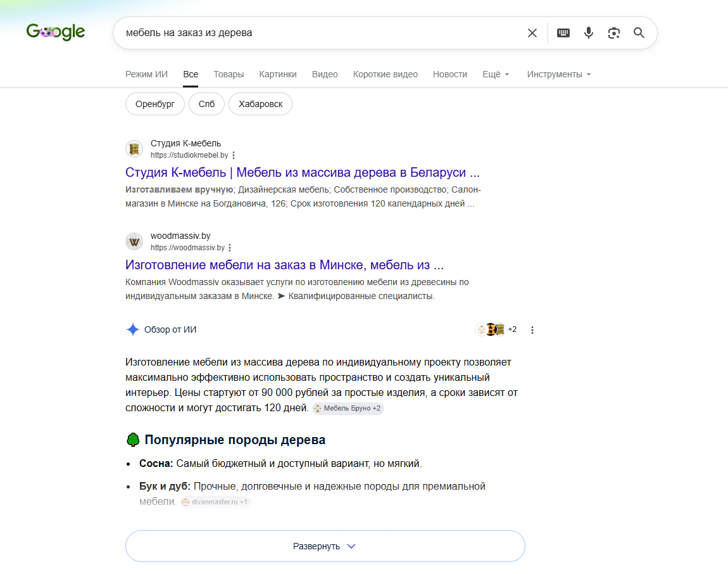Click the https://studiokmebel.by URL text
Viewport: 728px width, 574px height.
pos(189,155)
